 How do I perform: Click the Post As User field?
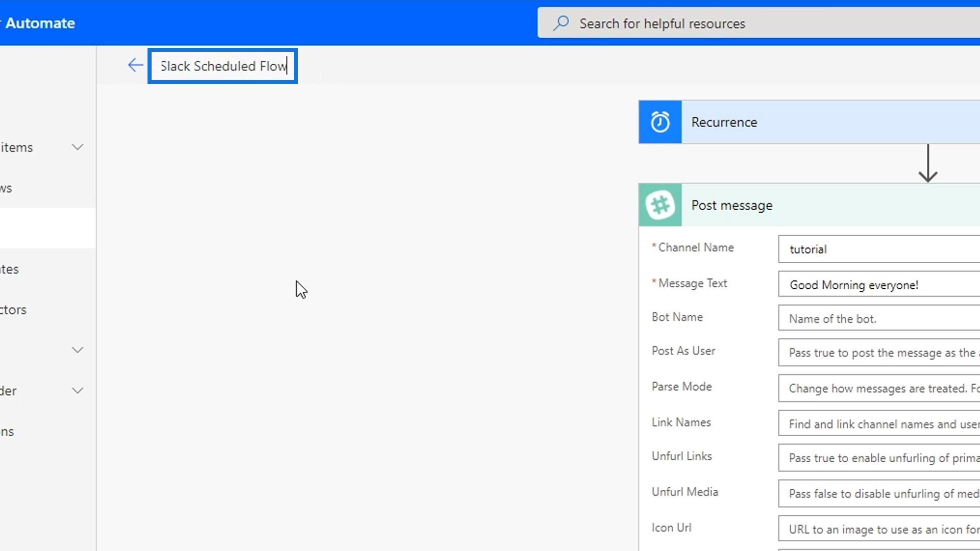[878, 353]
